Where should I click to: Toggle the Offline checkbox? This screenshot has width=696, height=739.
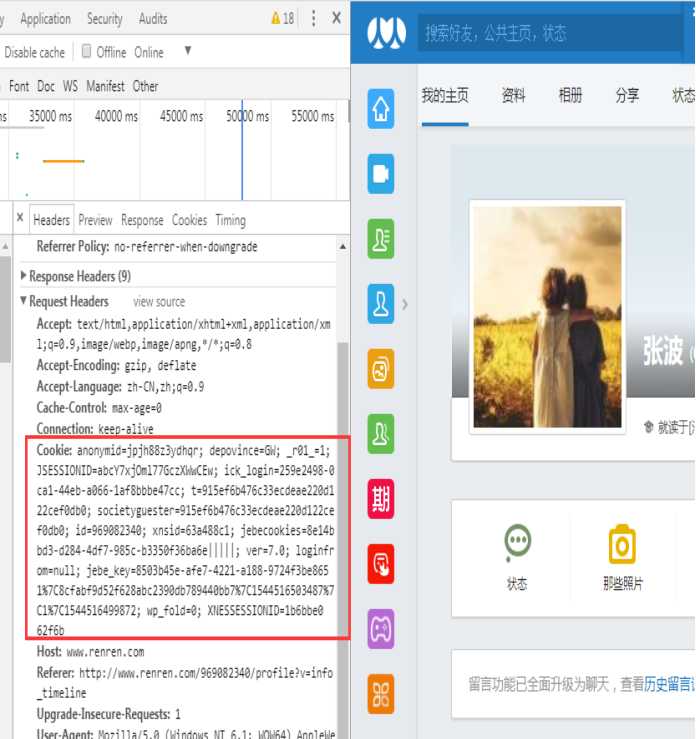[x=86, y=51]
